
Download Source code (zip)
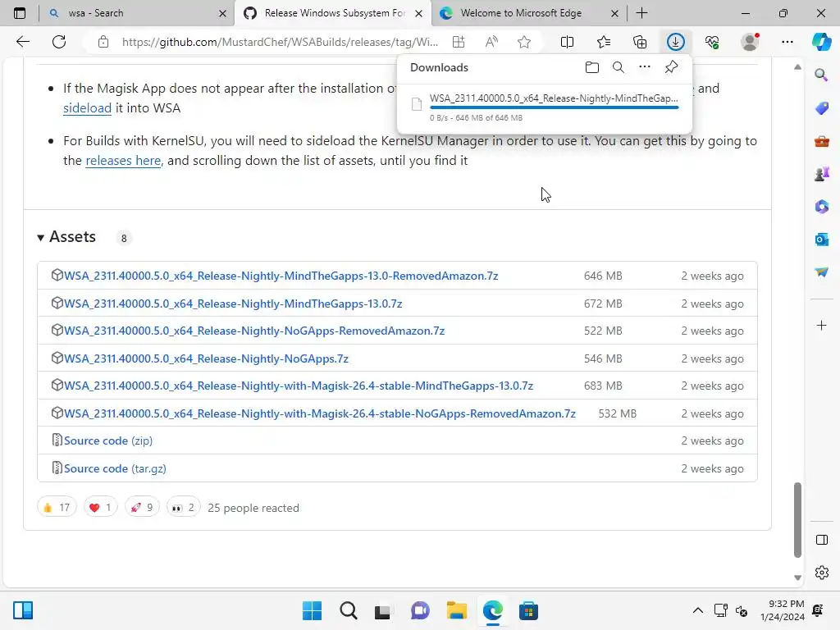tap(108, 441)
